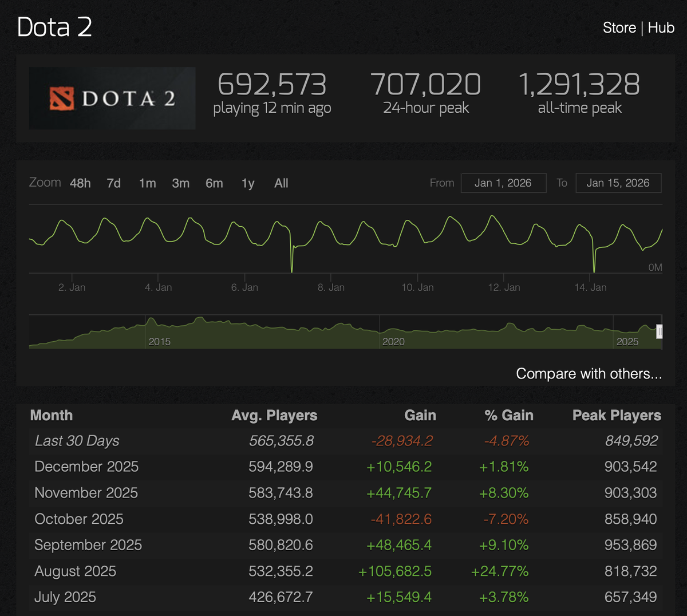Image resolution: width=687 pixels, height=616 pixels.
Task: Select the September 2025 row label
Action: pyautogui.click(x=88, y=545)
